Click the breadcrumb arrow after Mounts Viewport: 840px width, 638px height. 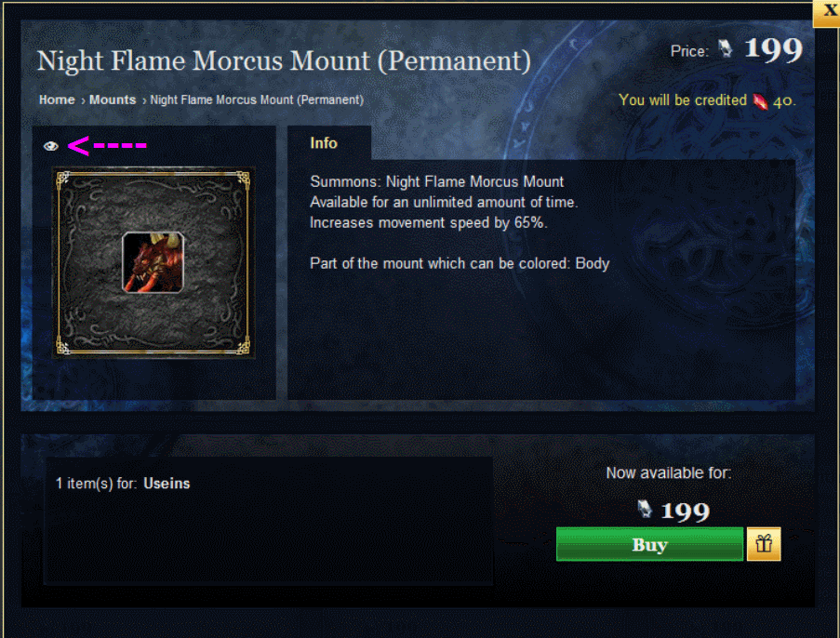click(x=144, y=100)
